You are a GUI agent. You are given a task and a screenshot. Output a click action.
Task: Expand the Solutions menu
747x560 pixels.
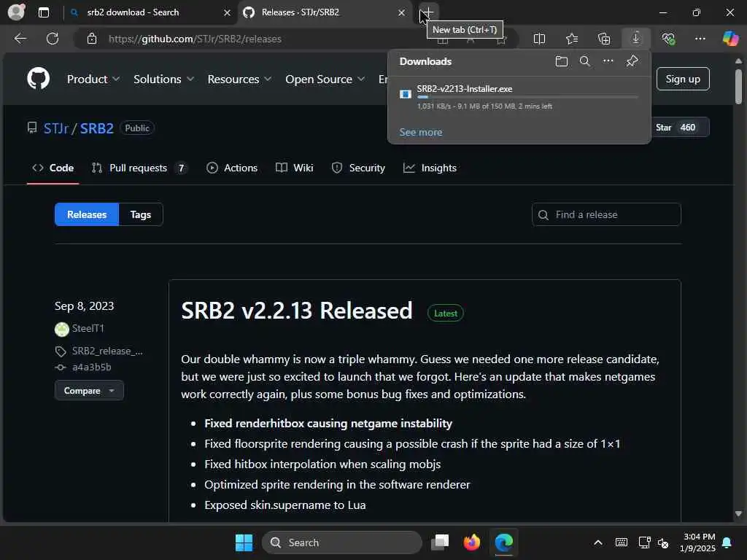164,79
